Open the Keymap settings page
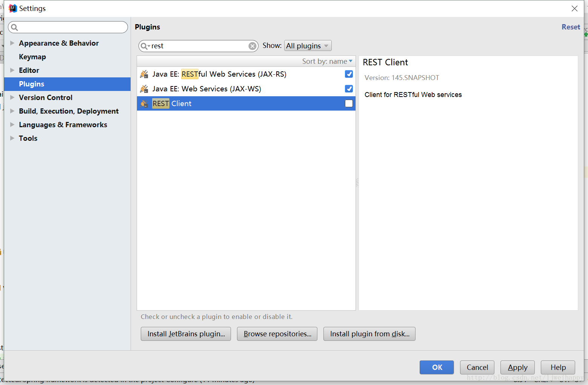This screenshot has width=588, height=385. [32, 57]
